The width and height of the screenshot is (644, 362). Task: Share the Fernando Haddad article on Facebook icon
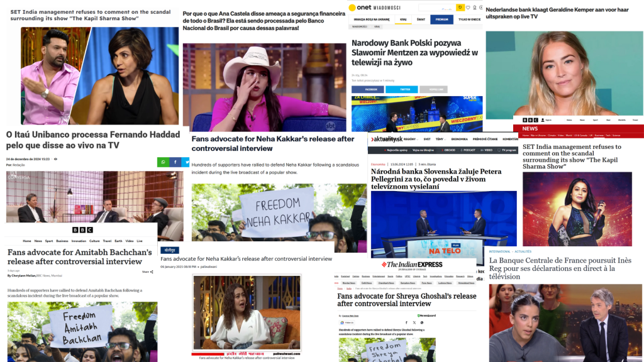(x=175, y=162)
